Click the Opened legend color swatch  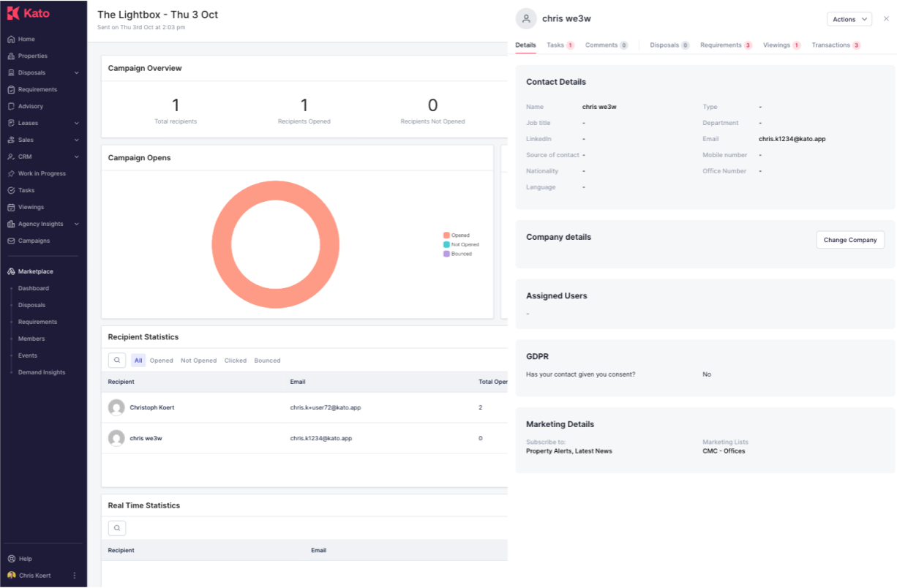(x=446, y=235)
